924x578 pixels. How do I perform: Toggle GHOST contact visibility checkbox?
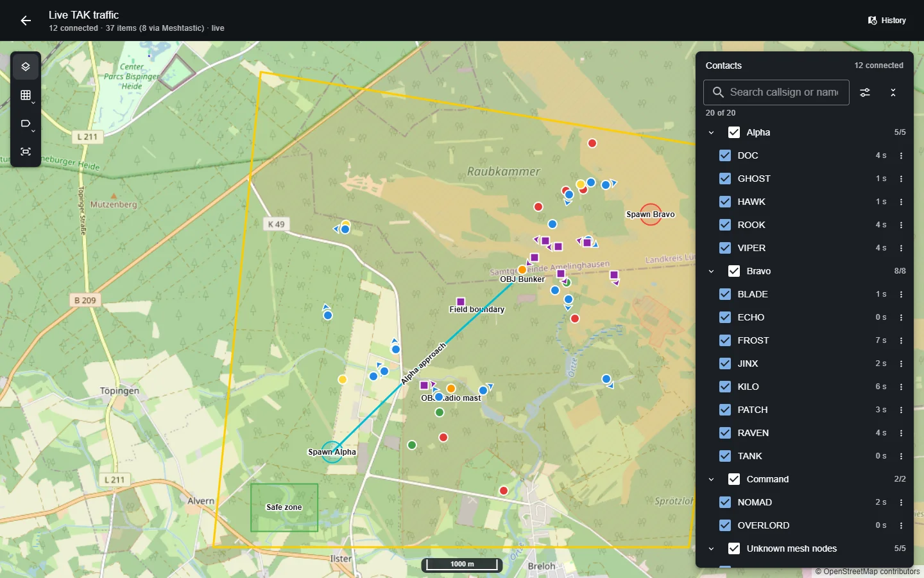[x=725, y=179]
